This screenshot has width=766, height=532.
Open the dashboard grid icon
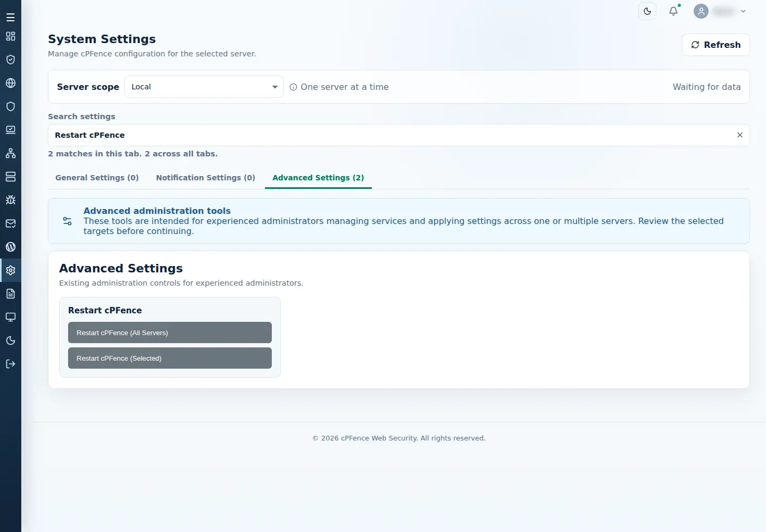click(11, 36)
